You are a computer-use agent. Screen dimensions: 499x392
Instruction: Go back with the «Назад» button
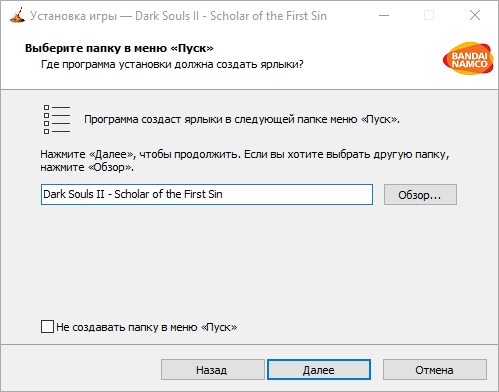coord(213,370)
